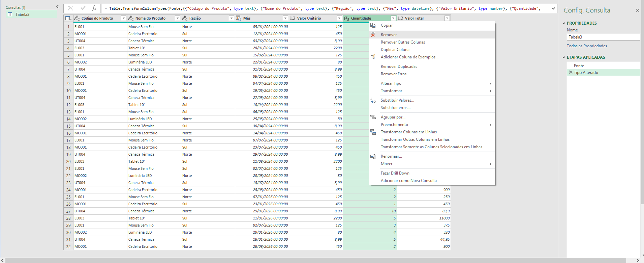Screen dimensions: 644x263
Task: Click the red X Remover icon
Action: [x=373, y=35]
